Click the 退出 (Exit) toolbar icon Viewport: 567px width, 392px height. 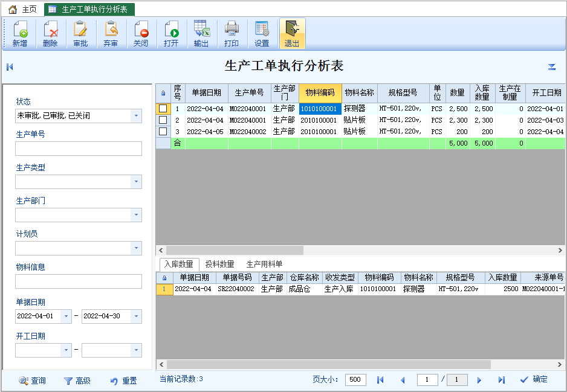click(x=292, y=34)
